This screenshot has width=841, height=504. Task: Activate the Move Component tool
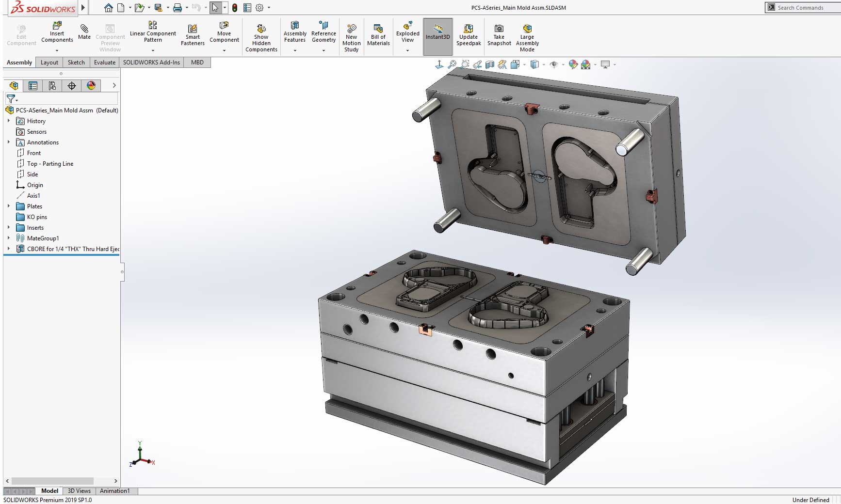[x=224, y=34]
